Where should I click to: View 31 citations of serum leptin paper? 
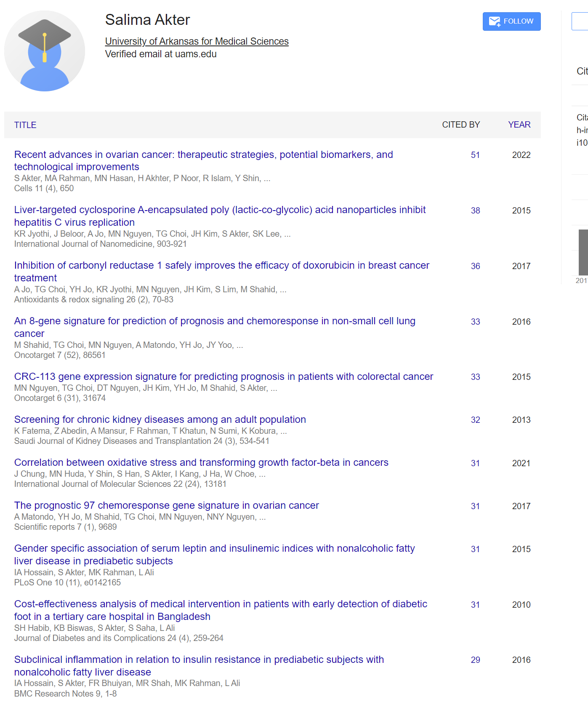tap(475, 549)
